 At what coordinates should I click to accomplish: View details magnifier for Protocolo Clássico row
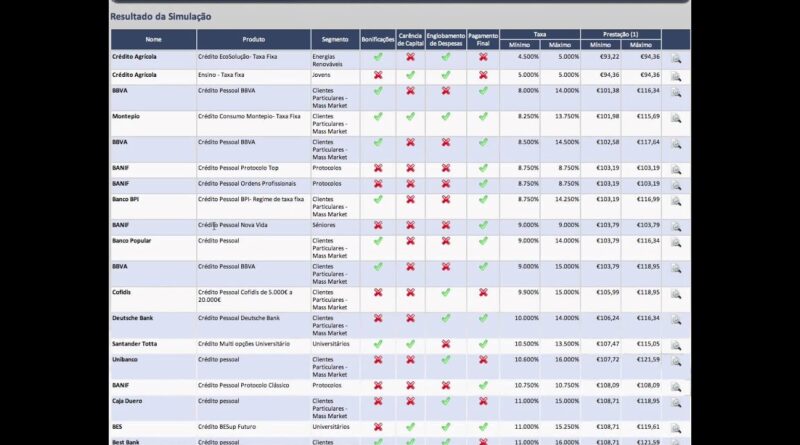676,388
